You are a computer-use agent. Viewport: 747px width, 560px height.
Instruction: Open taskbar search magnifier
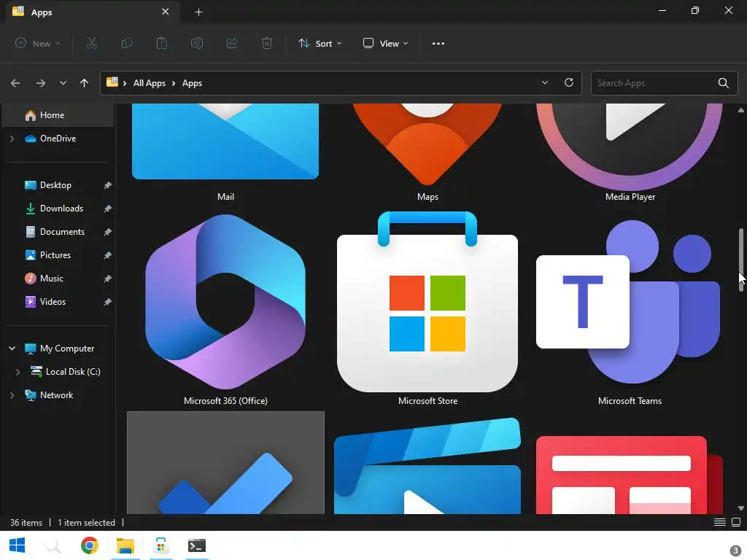pos(53,545)
